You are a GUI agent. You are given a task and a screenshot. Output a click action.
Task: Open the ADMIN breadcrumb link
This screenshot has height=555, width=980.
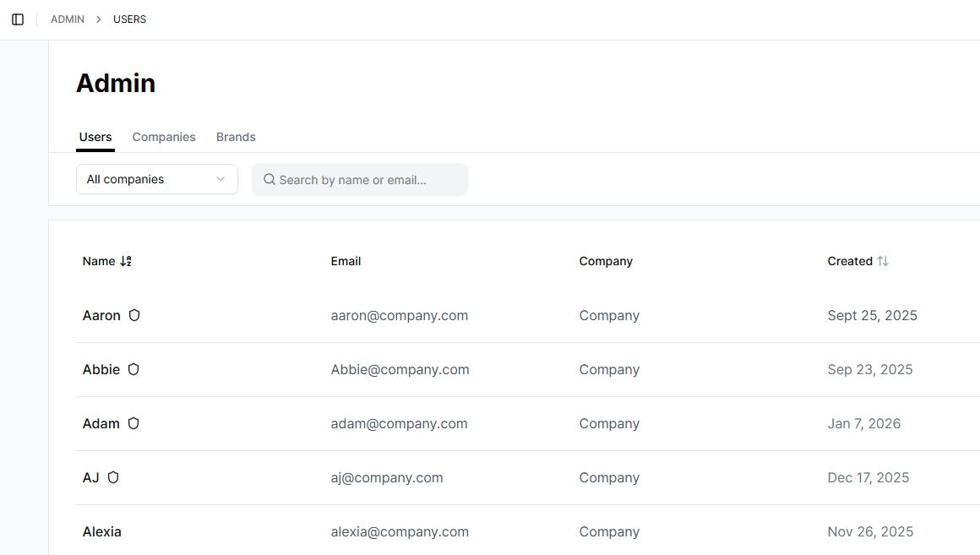pyautogui.click(x=67, y=19)
